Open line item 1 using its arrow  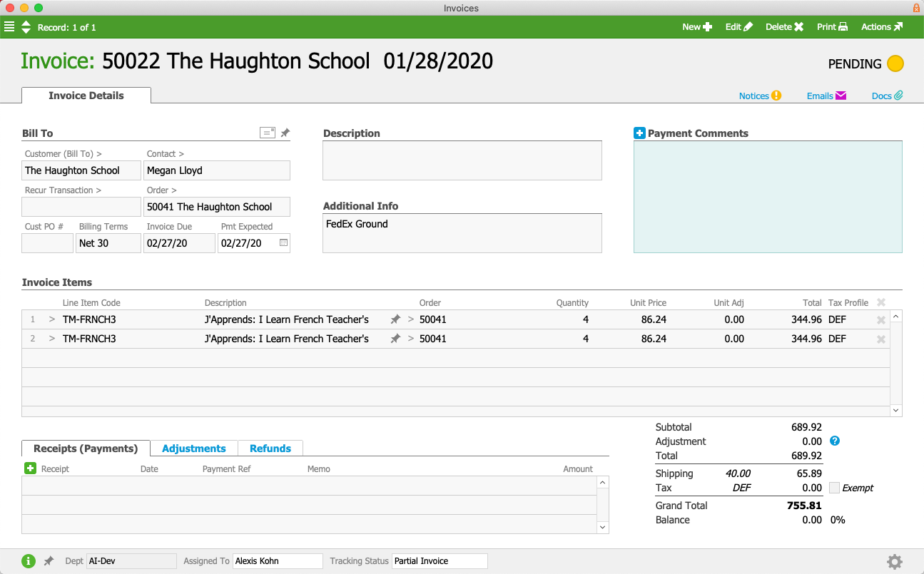click(51, 319)
